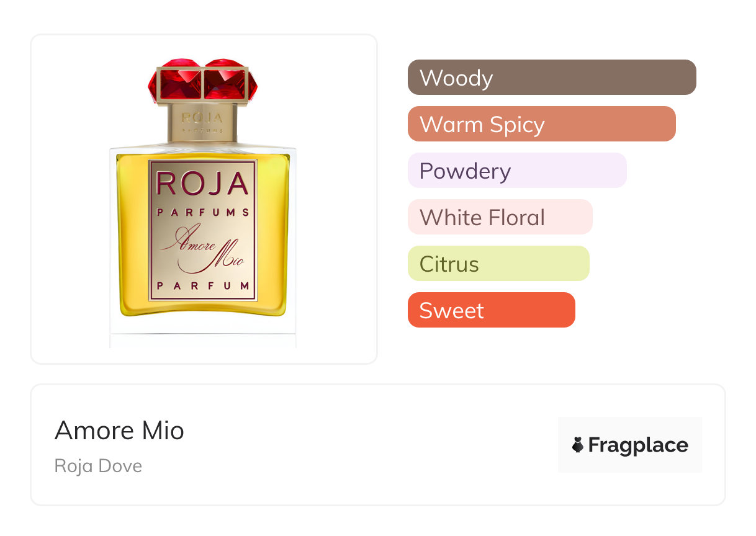Click the Warm Spicy label text
Screen dimensions: 756x536
(x=482, y=125)
